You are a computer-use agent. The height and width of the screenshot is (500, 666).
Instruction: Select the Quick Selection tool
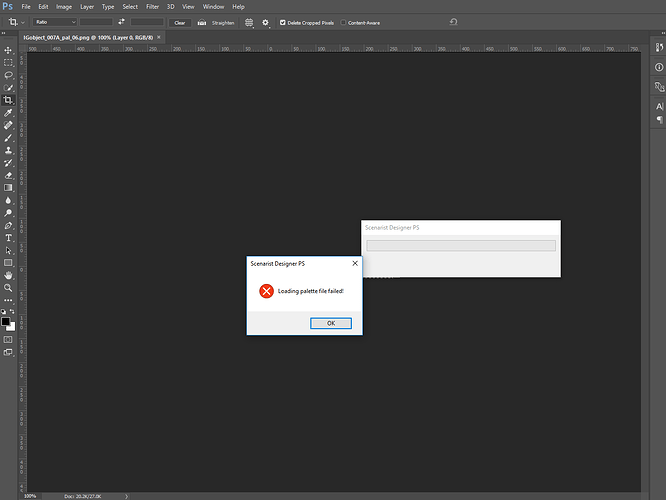tap(8, 88)
